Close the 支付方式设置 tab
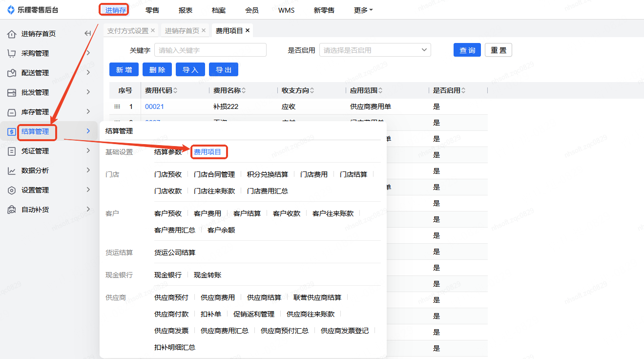The height and width of the screenshot is (359, 644). [153, 30]
